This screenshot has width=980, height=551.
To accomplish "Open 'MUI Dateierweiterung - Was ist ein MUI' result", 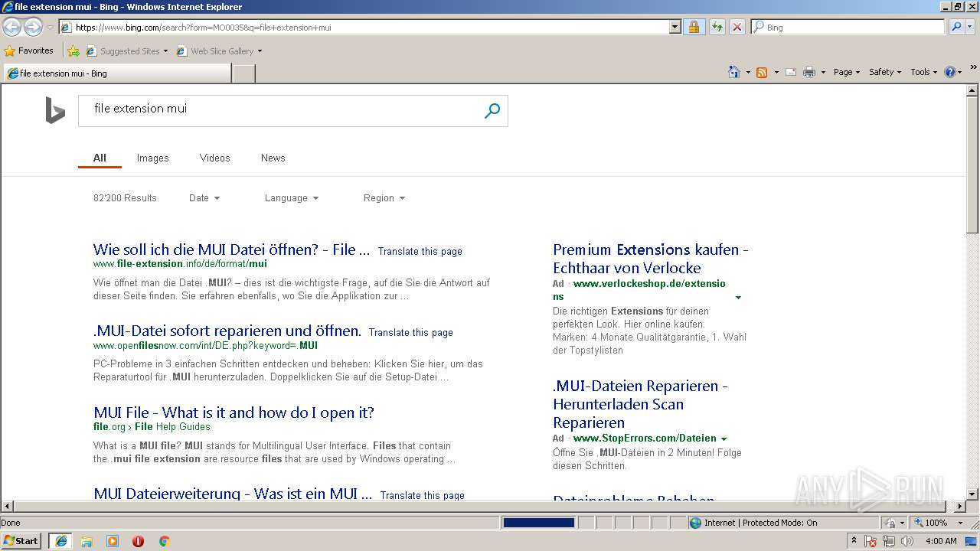I will coord(233,494).
